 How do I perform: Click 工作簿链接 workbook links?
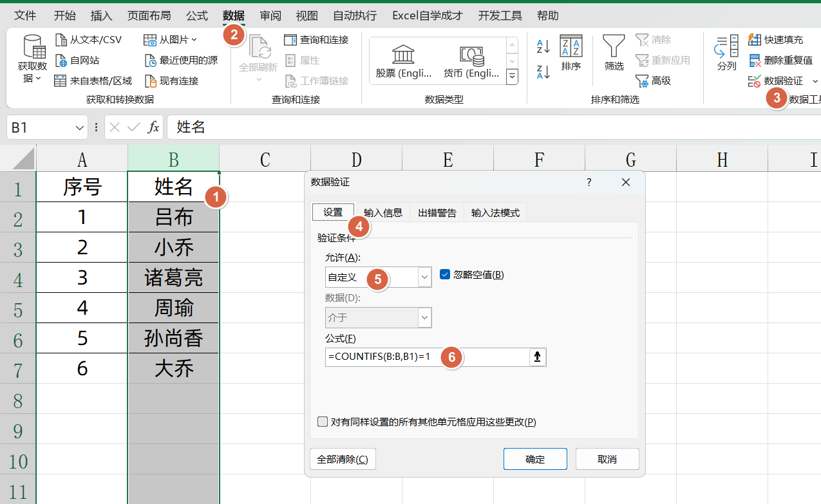(316, 81)
